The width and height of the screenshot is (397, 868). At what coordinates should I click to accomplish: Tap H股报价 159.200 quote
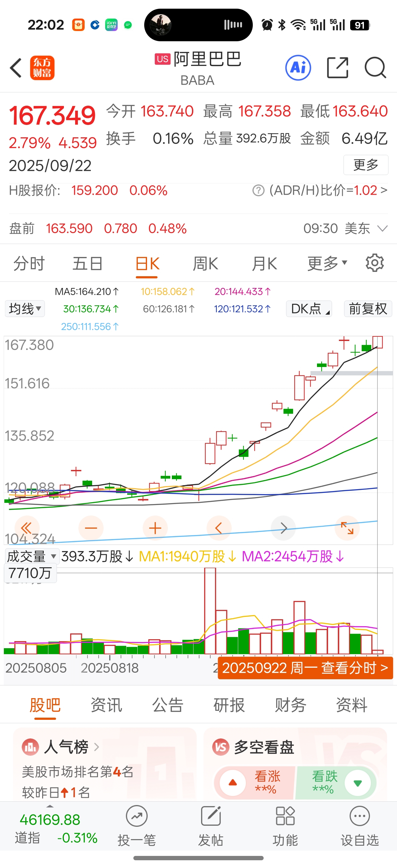88,190
